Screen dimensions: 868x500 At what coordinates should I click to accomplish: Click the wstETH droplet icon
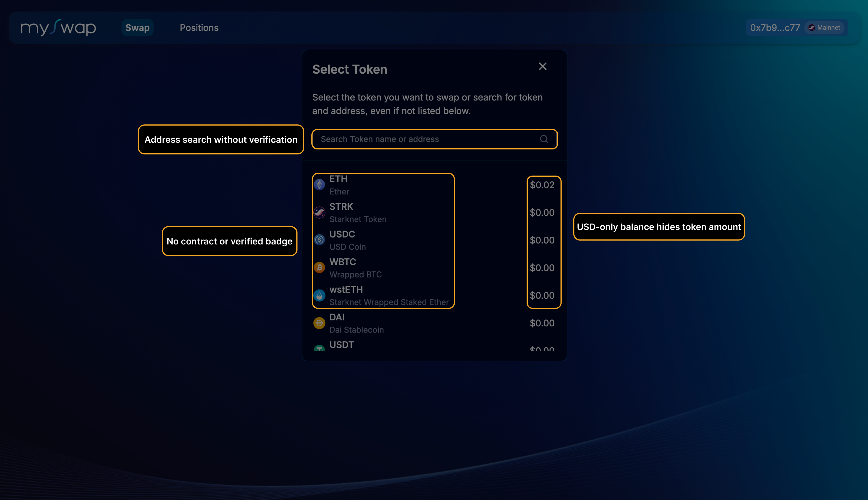click(319, 295)
